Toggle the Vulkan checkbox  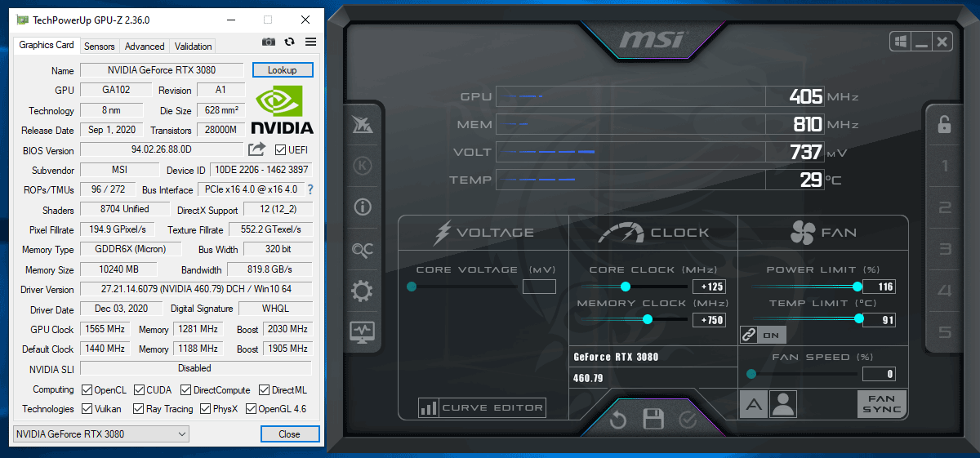86,409
